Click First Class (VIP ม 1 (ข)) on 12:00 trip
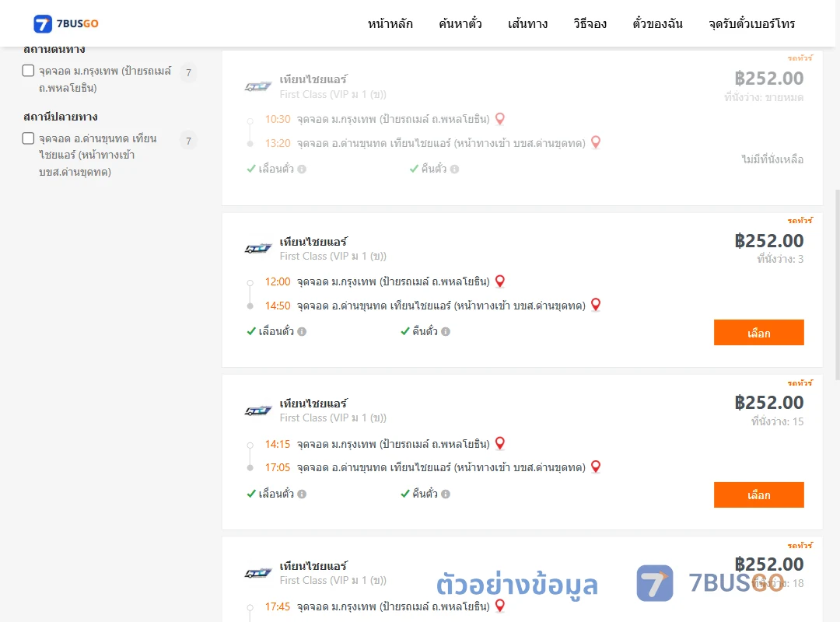Screen dimensions: 840x622 click(x=333, y=257)
